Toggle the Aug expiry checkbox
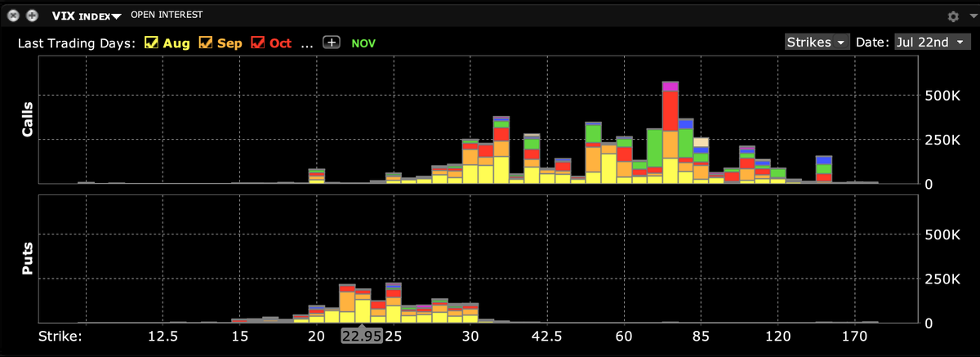Viewport: 980px width, 357px height. point(152,42)
